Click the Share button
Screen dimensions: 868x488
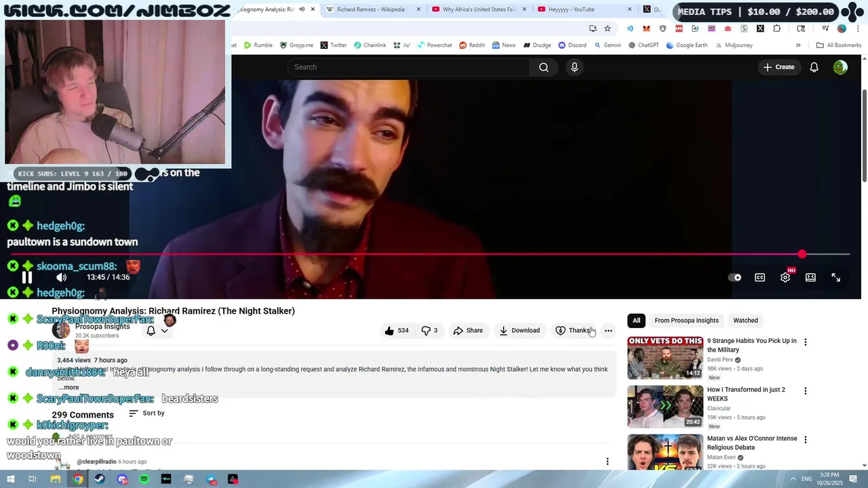468,331
